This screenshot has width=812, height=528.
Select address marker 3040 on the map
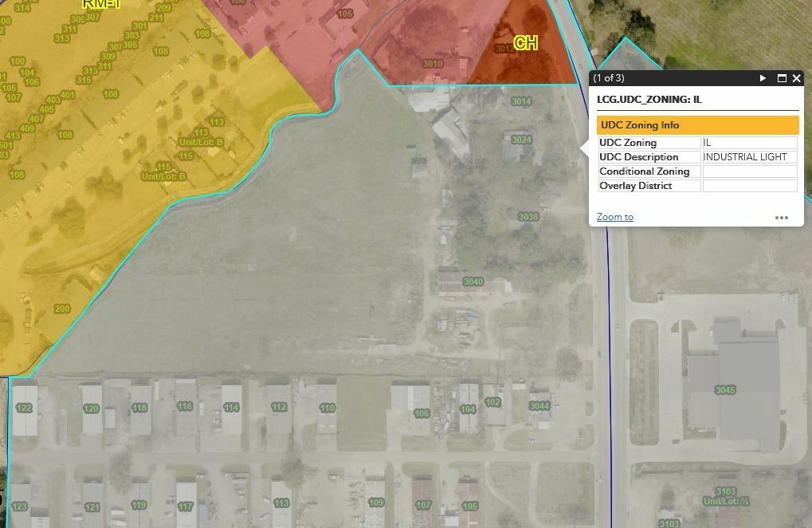pyautogui.click(x=473, y=282)
